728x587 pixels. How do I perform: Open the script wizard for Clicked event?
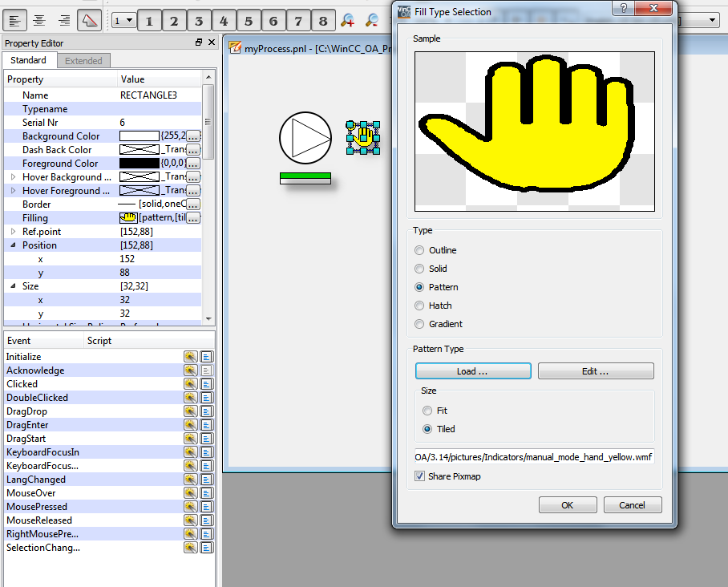point(190,384)
